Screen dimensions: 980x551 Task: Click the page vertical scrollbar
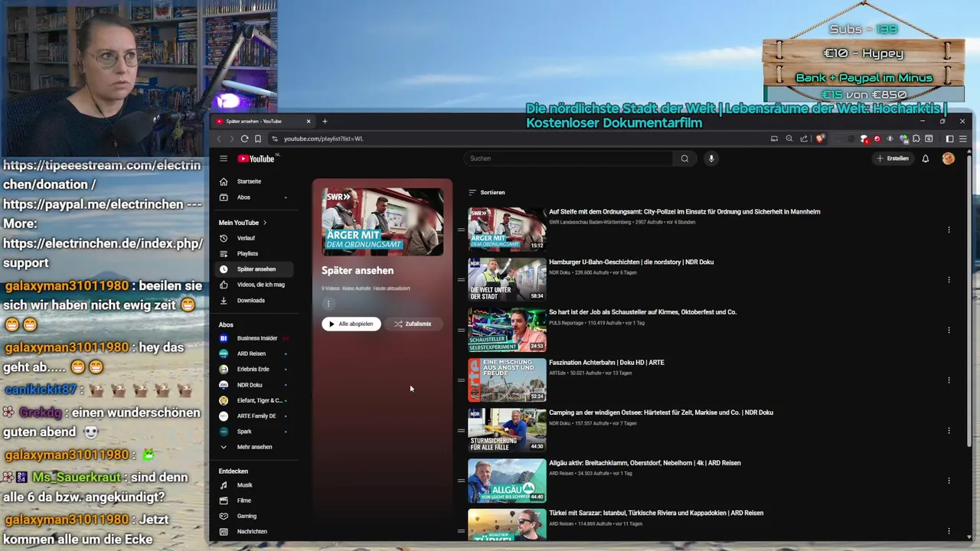pyautogui.click(x=971, y=298)
